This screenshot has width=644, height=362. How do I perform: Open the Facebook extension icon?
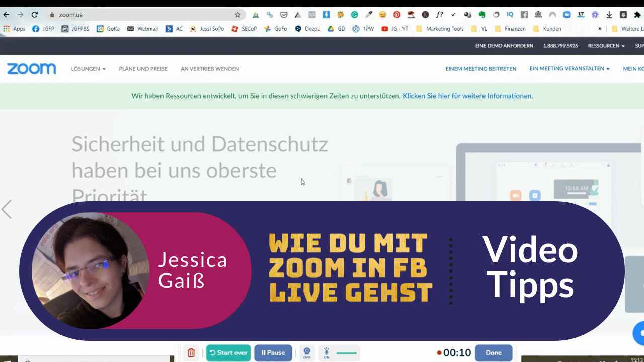click(524, 15)
